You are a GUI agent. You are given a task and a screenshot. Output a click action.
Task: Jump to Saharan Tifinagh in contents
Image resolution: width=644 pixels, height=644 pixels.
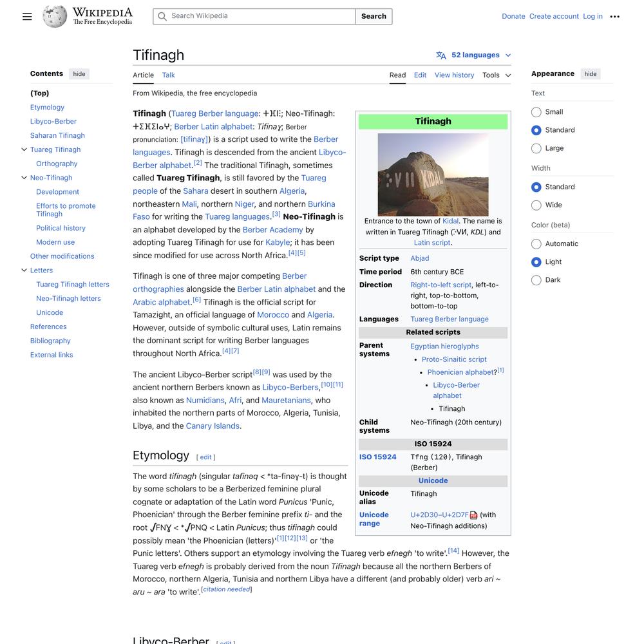[x=57, y=135]
